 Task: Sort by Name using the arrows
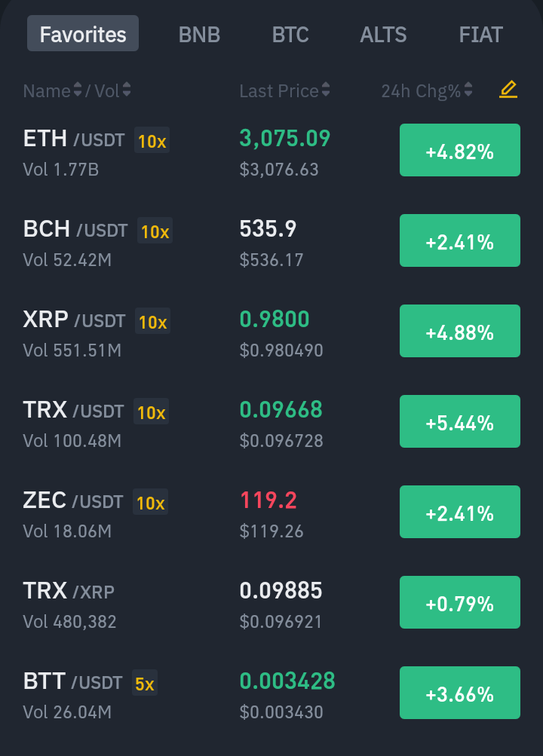click(77, 90)
